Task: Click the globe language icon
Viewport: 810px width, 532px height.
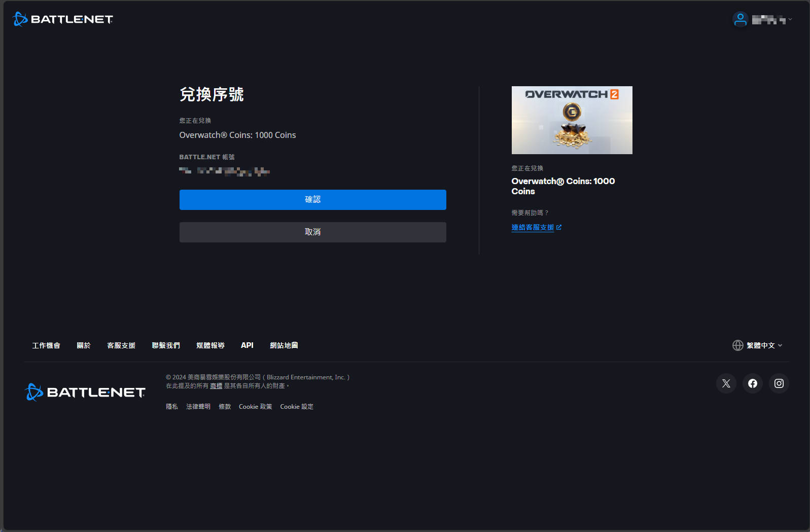Action: coord(737,345)
